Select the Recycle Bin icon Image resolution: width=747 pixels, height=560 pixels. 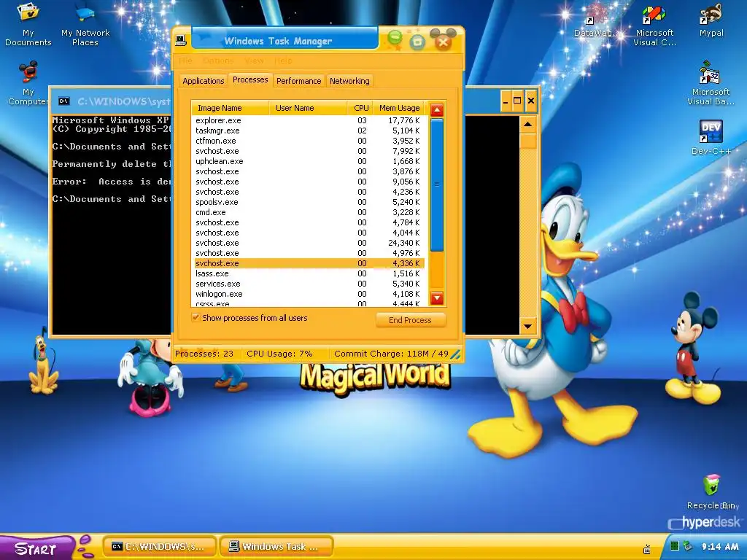pos(712,492)
